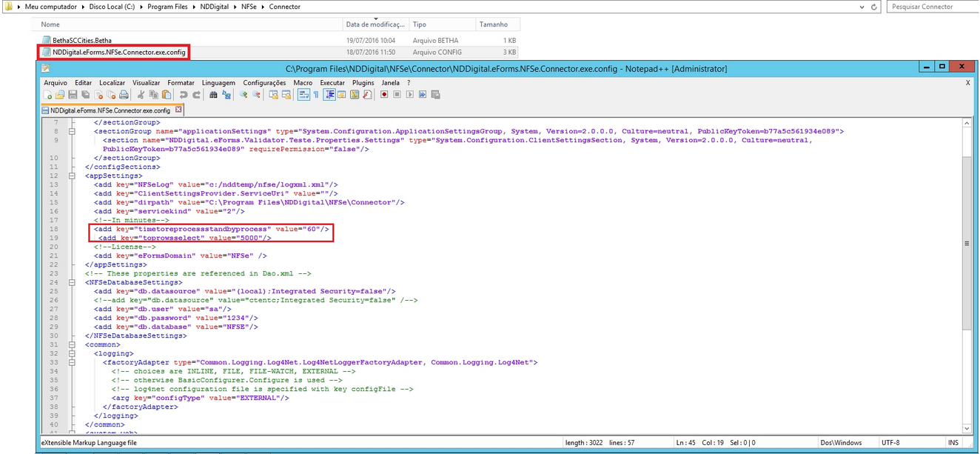Select the Find toolbar icon
Screen dimensions: 980x454
point(212,94)
